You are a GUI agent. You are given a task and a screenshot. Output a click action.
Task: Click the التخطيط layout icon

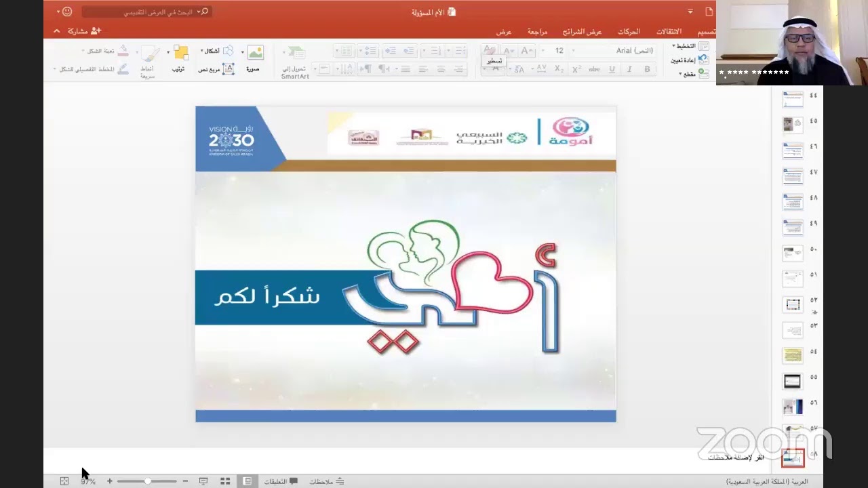point(703,46)
